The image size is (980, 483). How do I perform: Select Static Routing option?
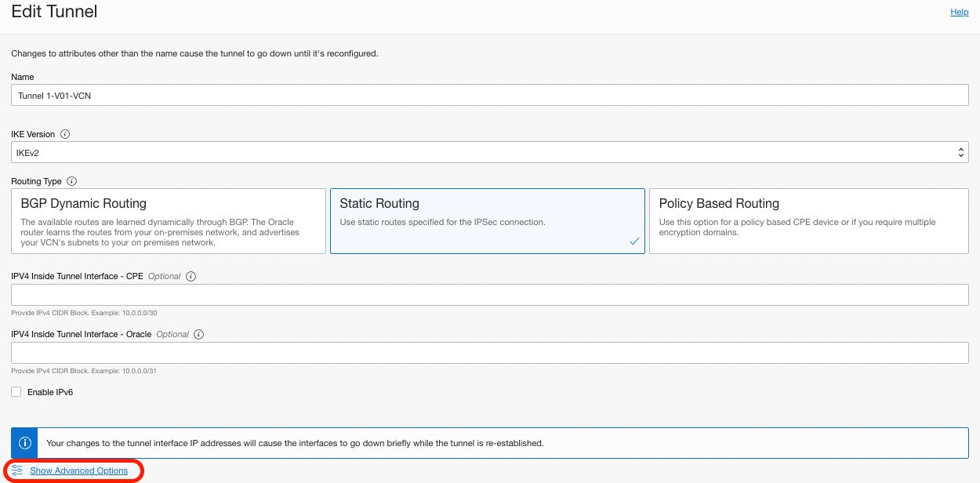point(488,221)
